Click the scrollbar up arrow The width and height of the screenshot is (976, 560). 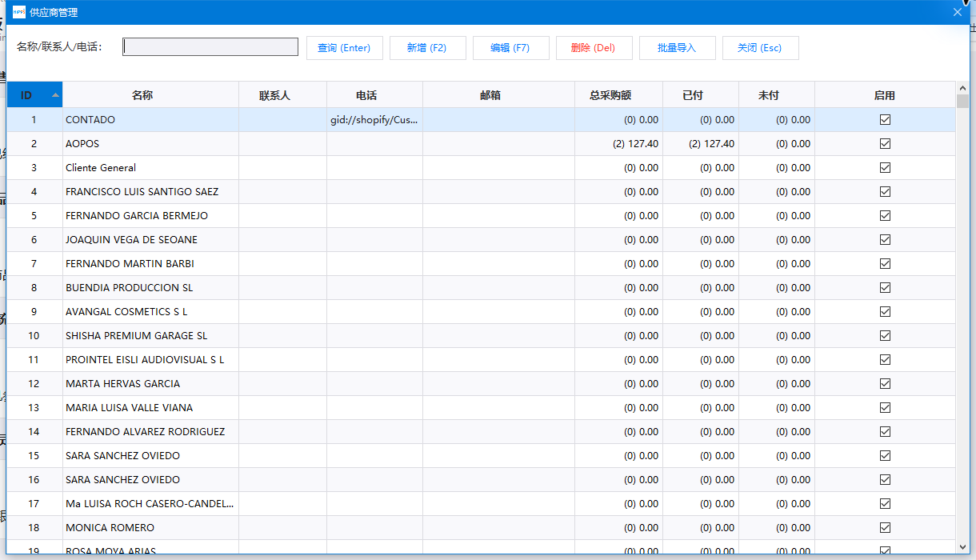point(962,87)
